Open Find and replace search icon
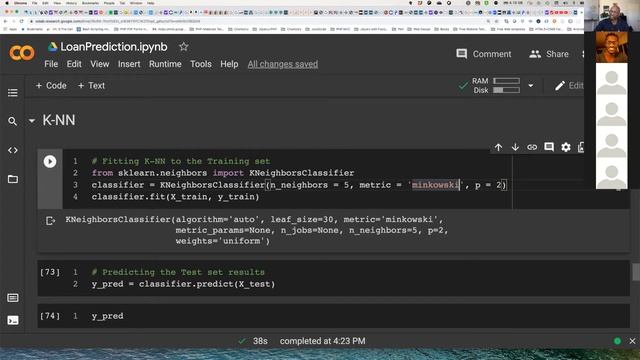Screen dimensions: 640x360 click(x=13, y=121)
